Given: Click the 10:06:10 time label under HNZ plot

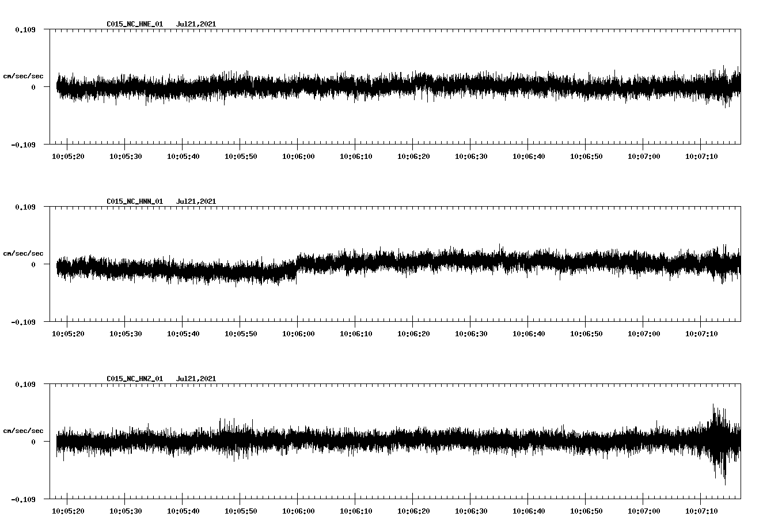Looking at the screenshot, I should [x=356, y=511].
